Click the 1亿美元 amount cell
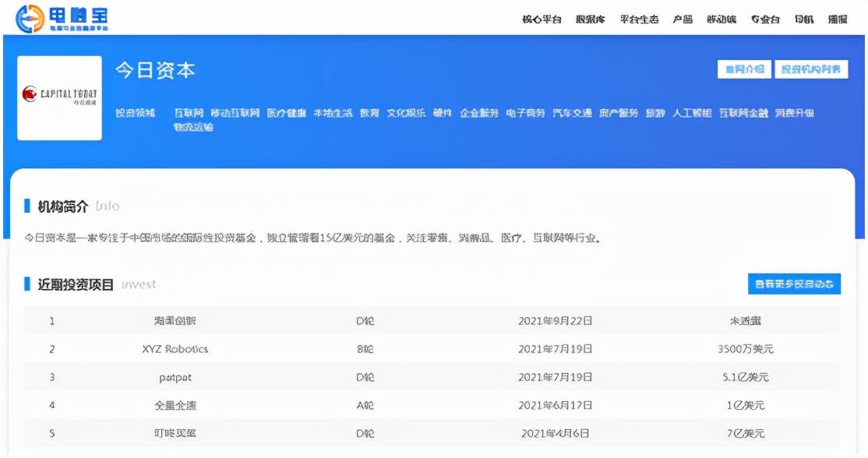The height and width of the screenshot is (458, 868). [x=746, y=406]
